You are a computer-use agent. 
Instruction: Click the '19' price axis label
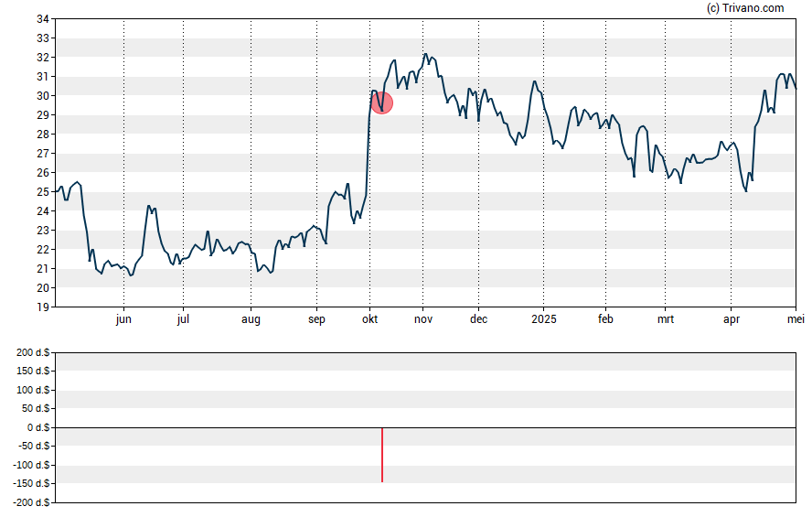(x=42, y=307)
